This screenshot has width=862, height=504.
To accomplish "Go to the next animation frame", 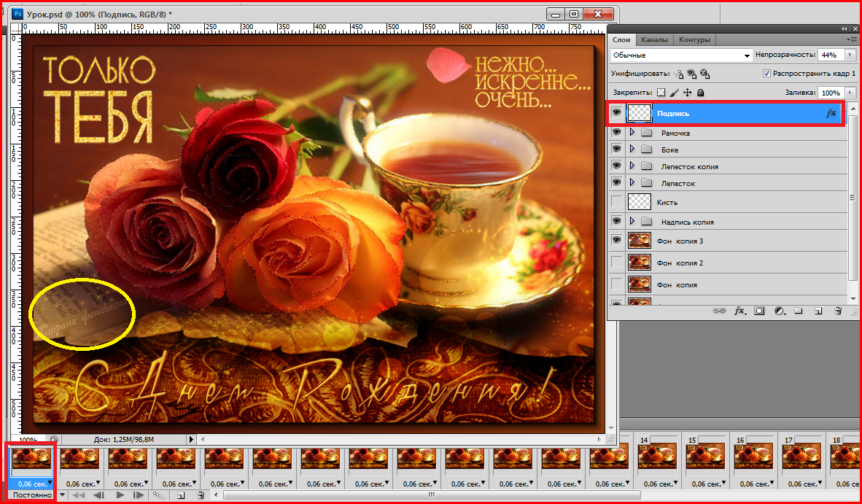I will pos(139,495).
